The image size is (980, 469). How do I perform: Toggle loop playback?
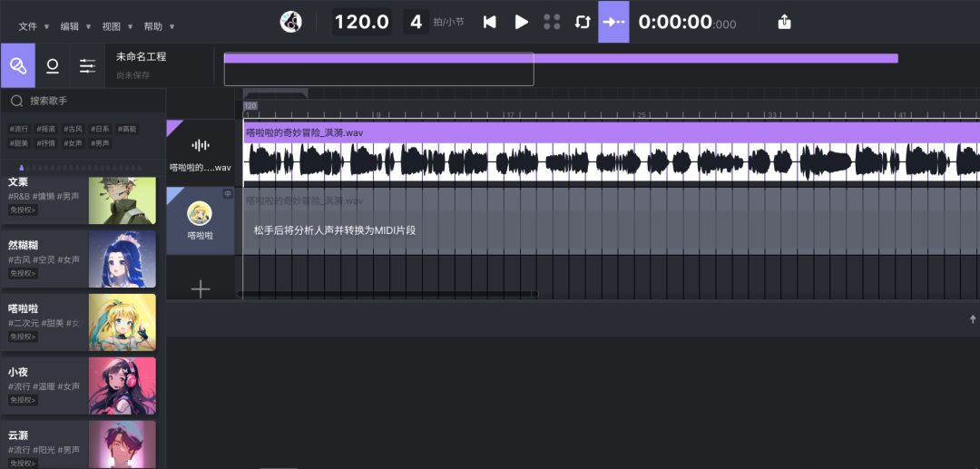click(x=583, y=23)
